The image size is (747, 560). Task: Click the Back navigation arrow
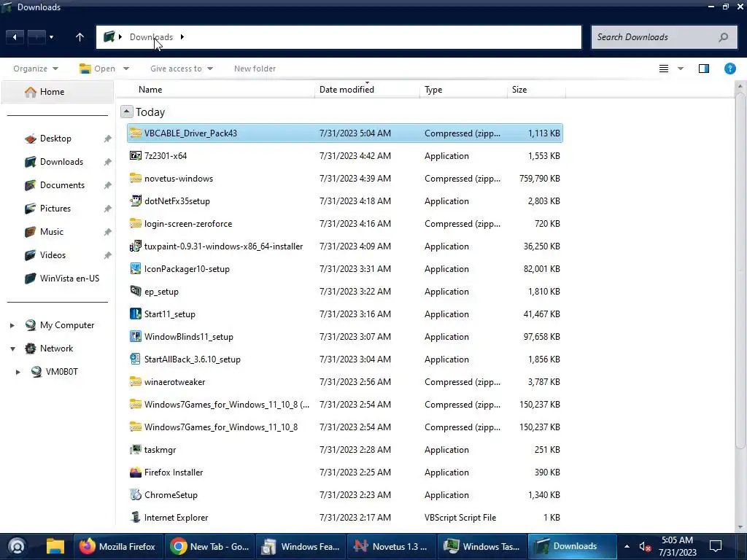pyautogui.click(x=15, y=37)
